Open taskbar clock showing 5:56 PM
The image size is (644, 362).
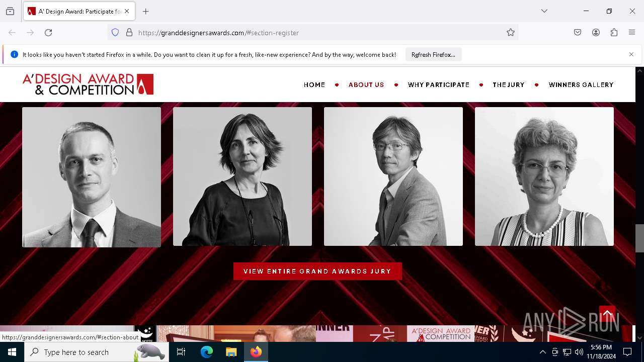click(601, 352)
